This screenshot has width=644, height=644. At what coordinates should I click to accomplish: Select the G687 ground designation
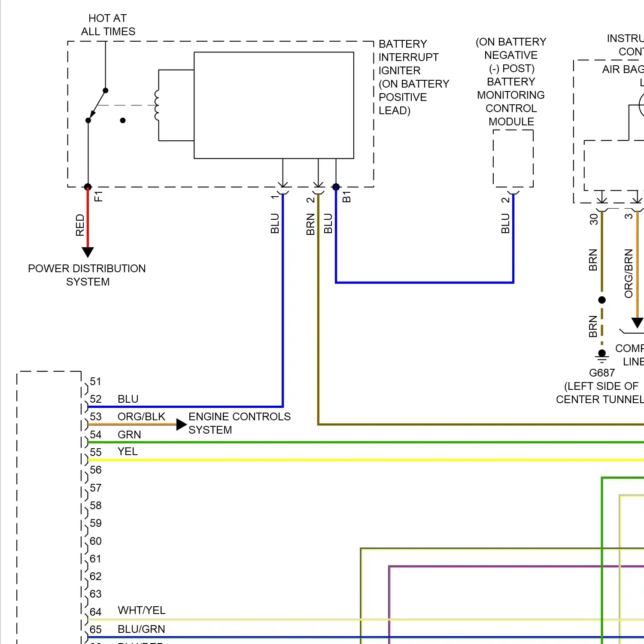coord(602,373)
